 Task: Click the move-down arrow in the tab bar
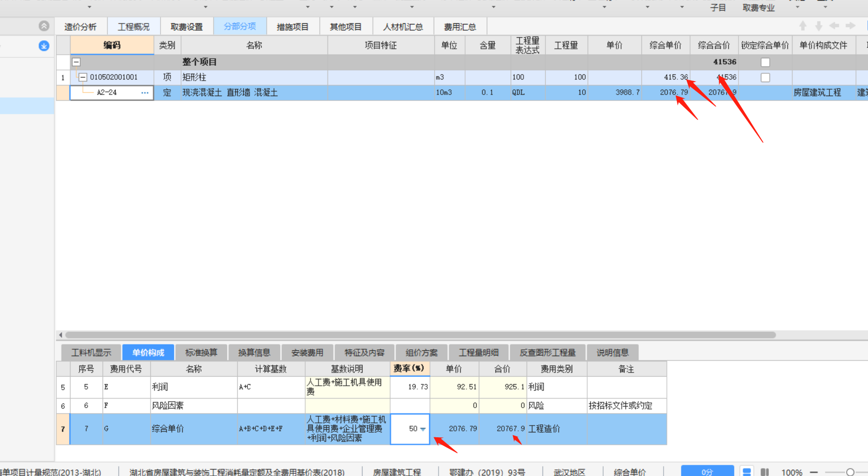[819, 25]
